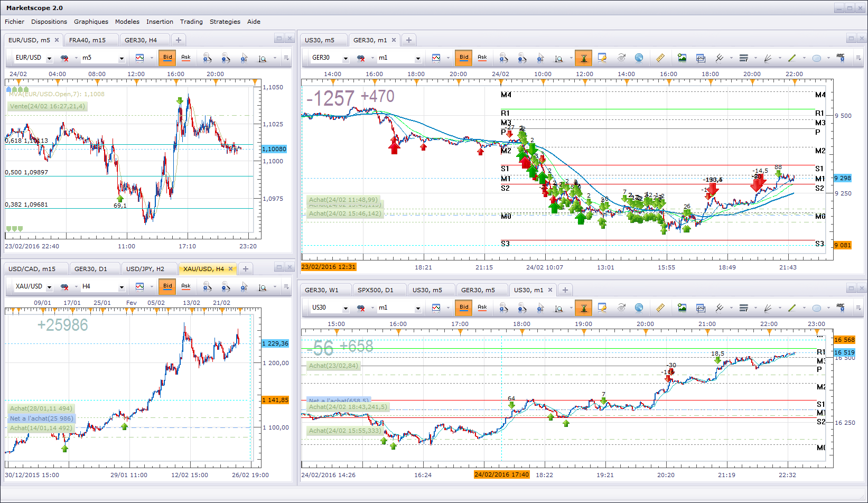
Task: Open the Strategies menu
Action: pyautogui.click(x=225, y=22)
